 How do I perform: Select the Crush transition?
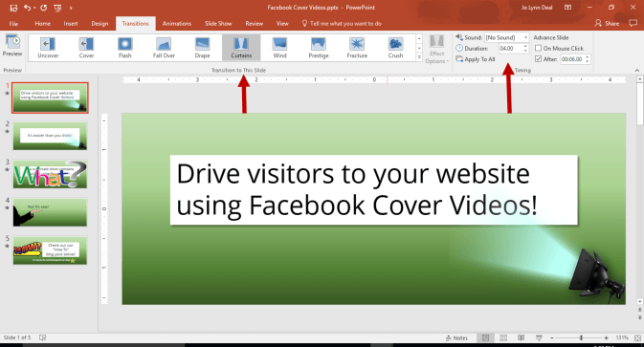(395, 48)
